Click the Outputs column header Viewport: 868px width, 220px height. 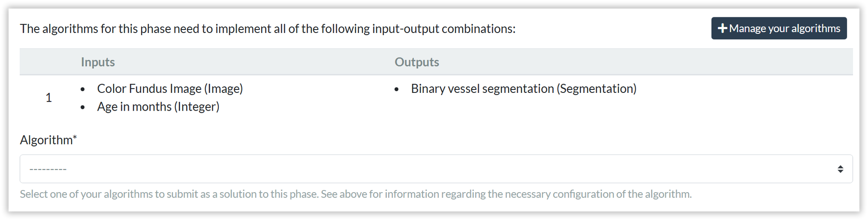point(417,62)
